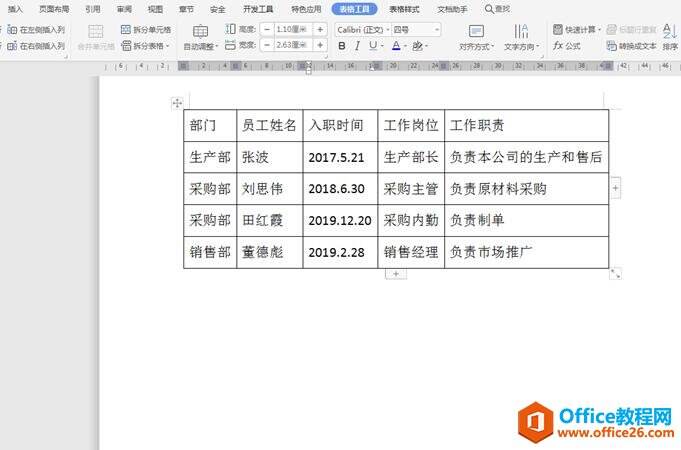Insert column to the left (在左侧插入列)
This screenshot has height=450, width=681.
pos(36,30)
